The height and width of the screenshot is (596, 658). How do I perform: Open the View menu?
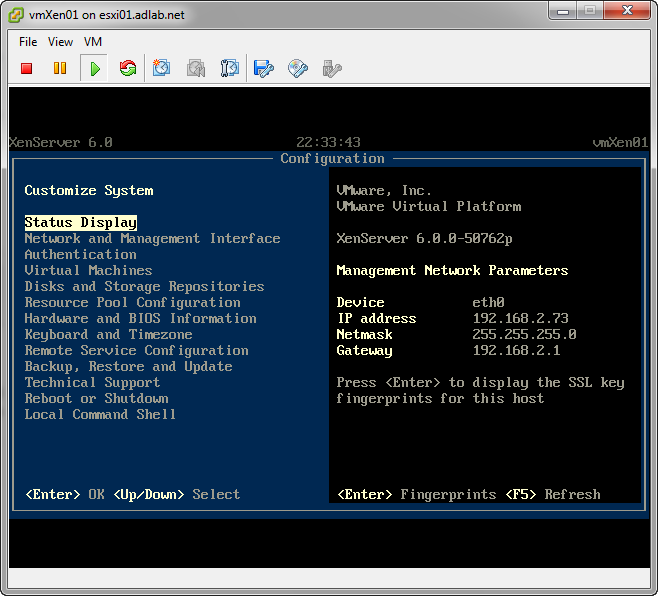60,42
